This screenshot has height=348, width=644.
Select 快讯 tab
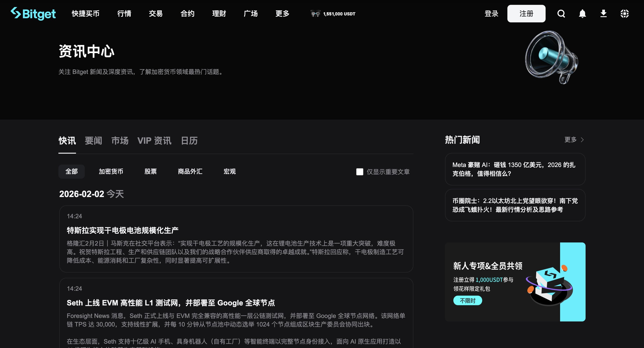pos(67,141)
